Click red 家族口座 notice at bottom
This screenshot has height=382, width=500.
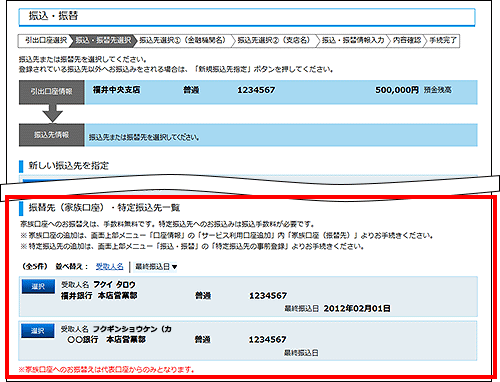point(106,370)
